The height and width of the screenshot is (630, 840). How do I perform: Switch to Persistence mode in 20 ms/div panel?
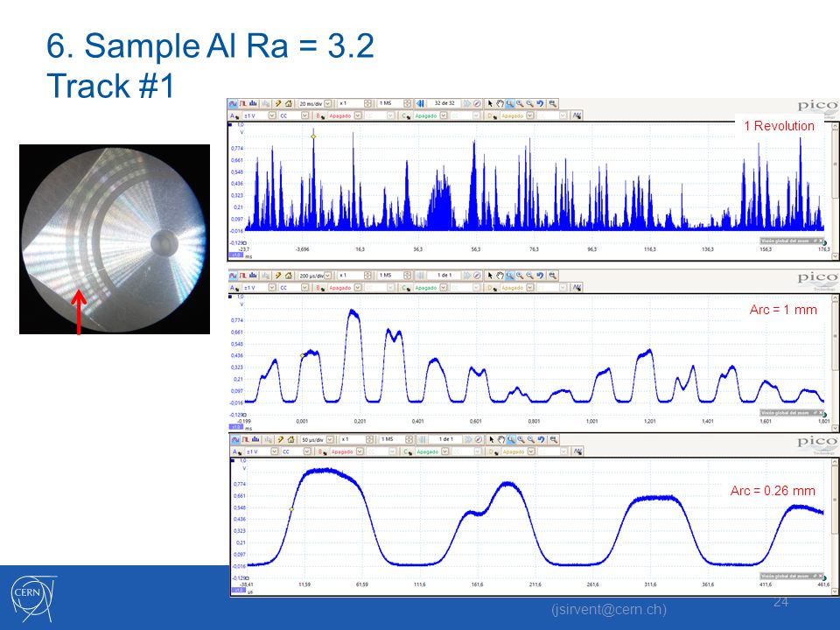[242, 103]
